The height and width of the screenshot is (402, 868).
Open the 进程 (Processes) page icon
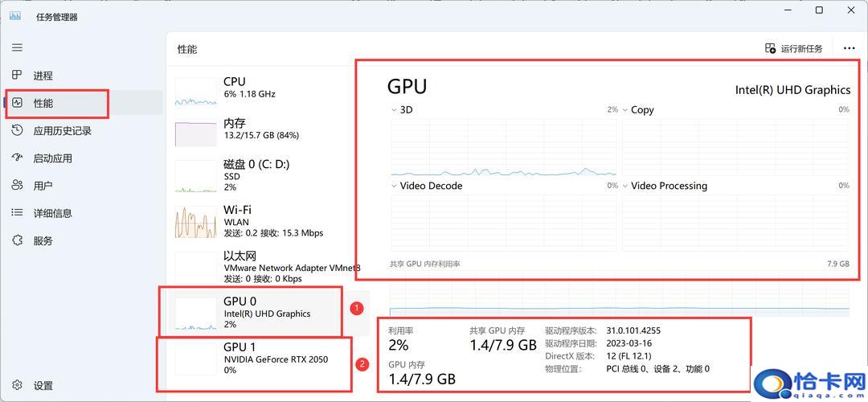[17, 76]
